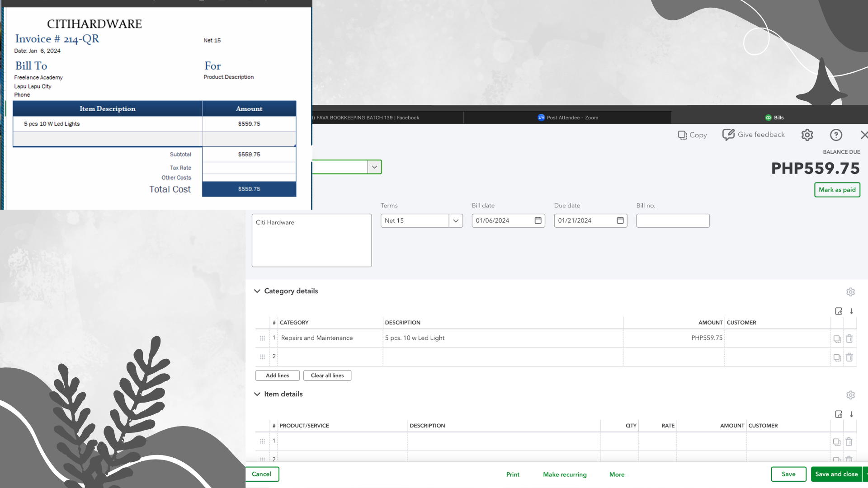
Task: Click into the Bill no. field
Action: [672, 221]
